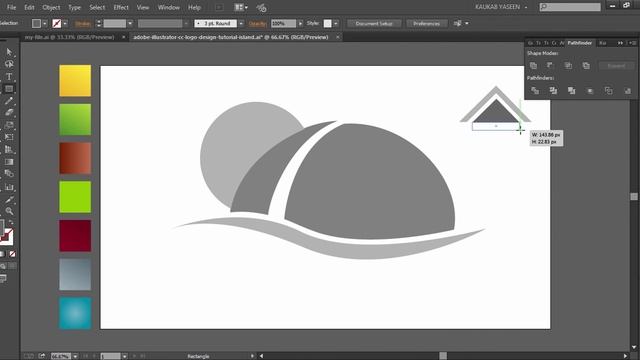Click the search field in top bar
This screenshot has height=360, width=640.
(x=570, y=7)
